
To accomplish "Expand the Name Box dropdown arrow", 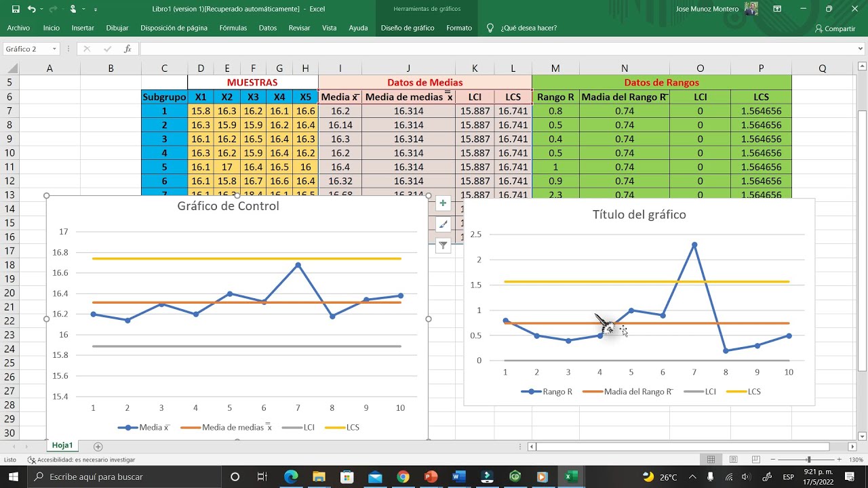I will click(54, 49).
